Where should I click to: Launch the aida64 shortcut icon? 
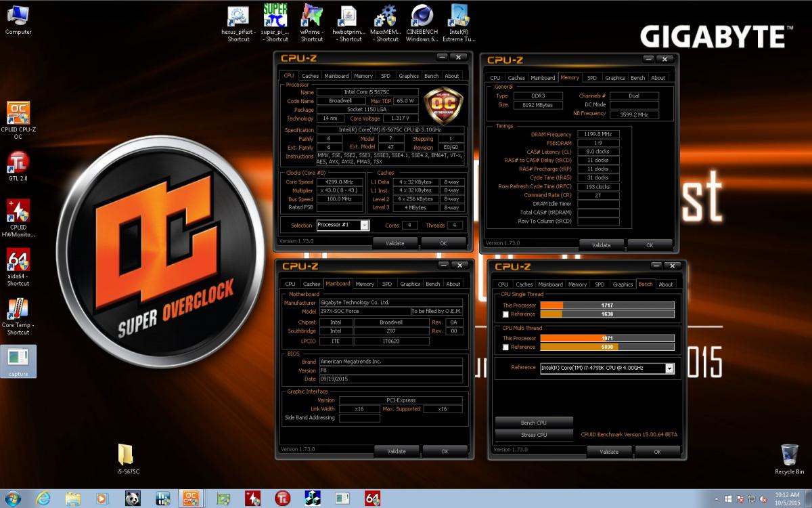[18, 267]
